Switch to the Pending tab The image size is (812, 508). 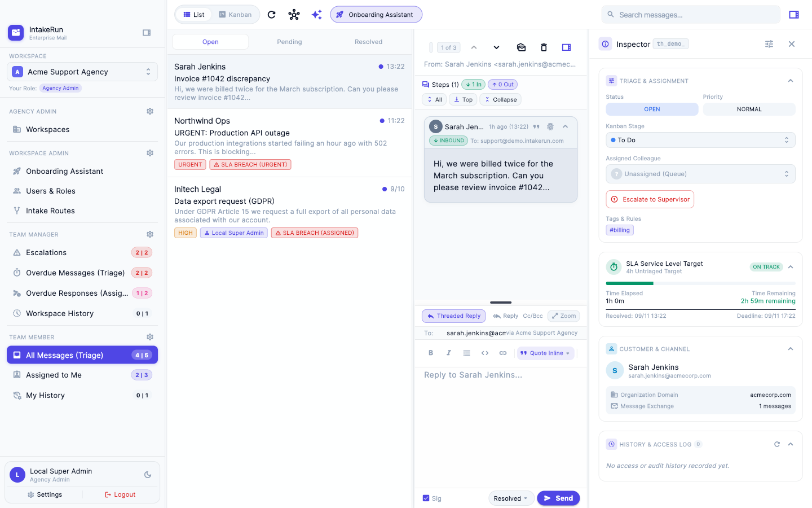click(x=289, y=42)
